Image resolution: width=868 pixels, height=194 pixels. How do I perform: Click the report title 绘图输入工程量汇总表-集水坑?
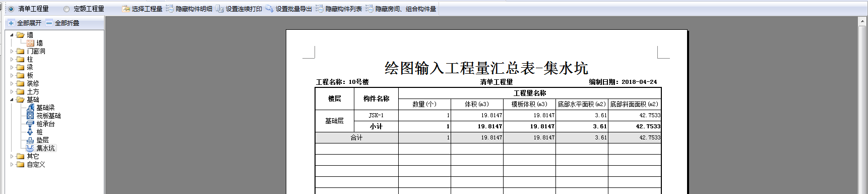point(486,68)
